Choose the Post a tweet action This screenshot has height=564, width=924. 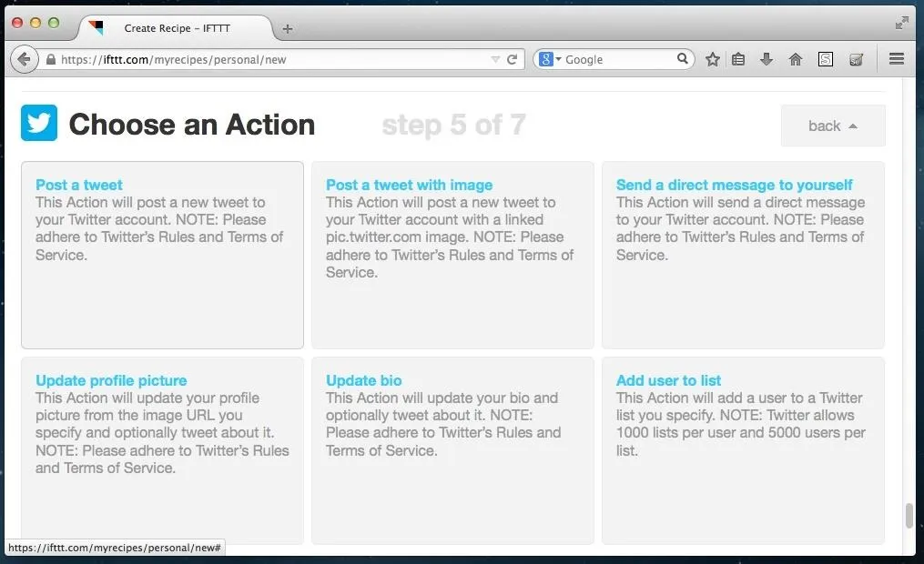click(x=162, y=255)
